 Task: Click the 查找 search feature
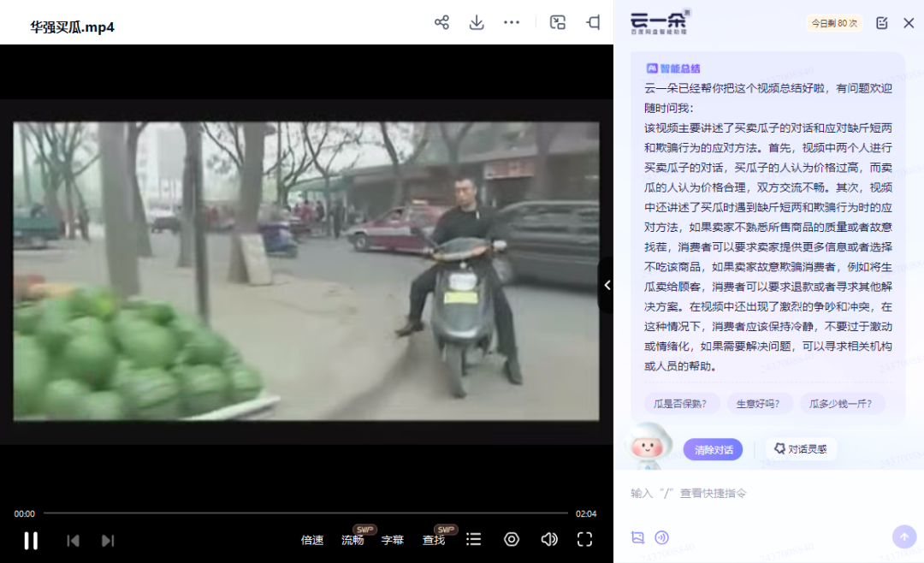click(434, 540)
